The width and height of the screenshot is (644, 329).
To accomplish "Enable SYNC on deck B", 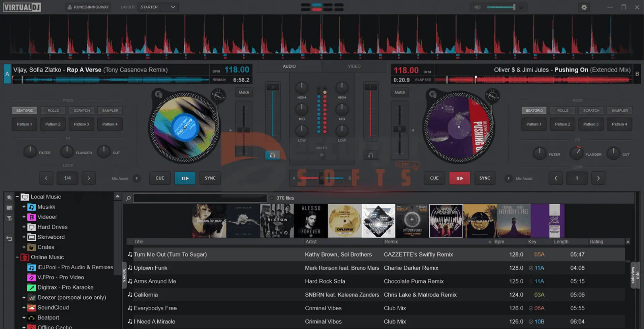I will 485,178.
